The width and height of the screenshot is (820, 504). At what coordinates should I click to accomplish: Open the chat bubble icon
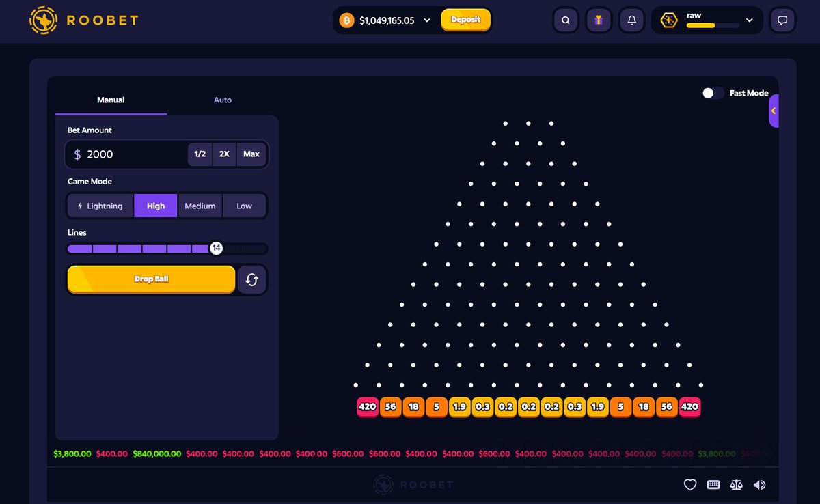click(783, 20)
